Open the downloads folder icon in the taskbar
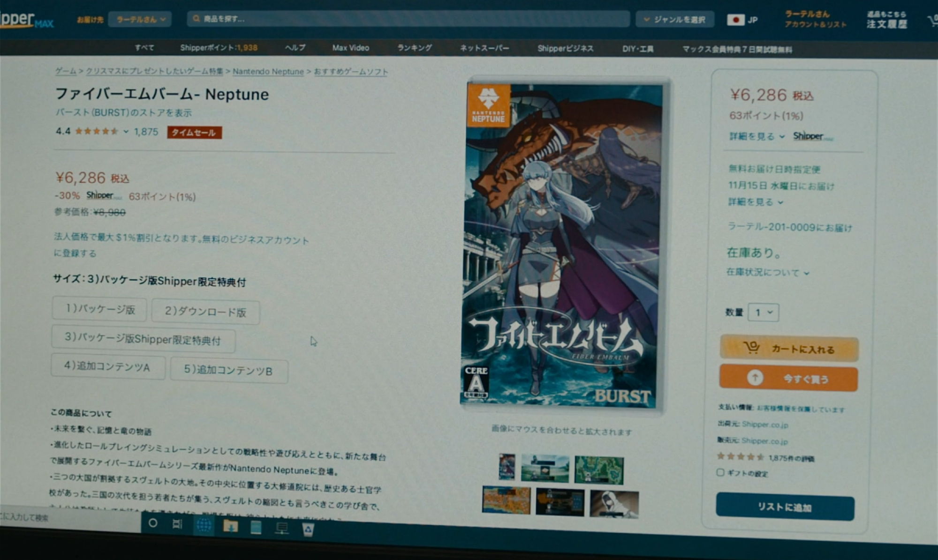 point(230,527)
